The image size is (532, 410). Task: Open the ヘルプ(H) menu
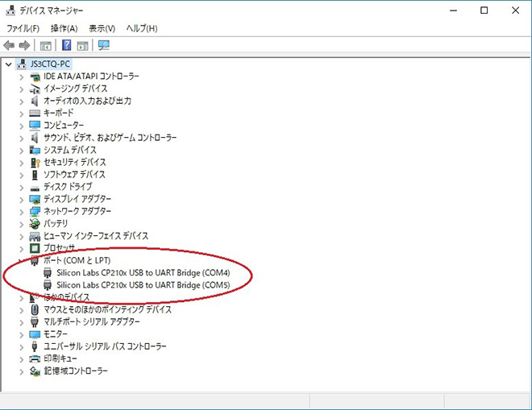pyautogui.click(x=142, y=28)
